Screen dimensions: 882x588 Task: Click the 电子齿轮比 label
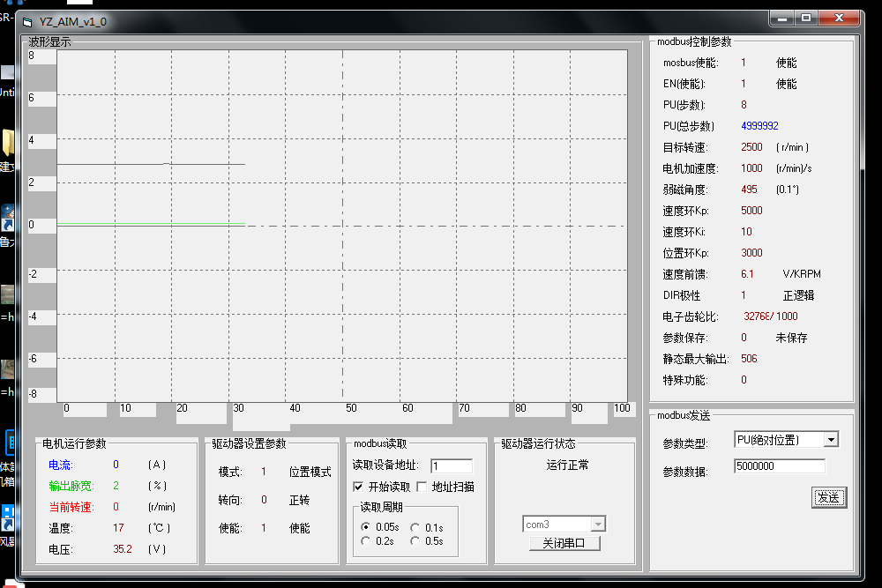691,316
